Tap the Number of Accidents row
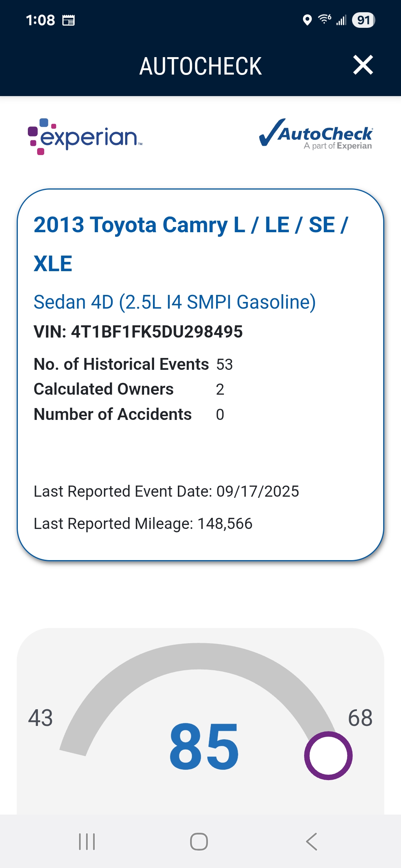Image resolution: width=401 pixels, height=868 pixels. point(129,414)
